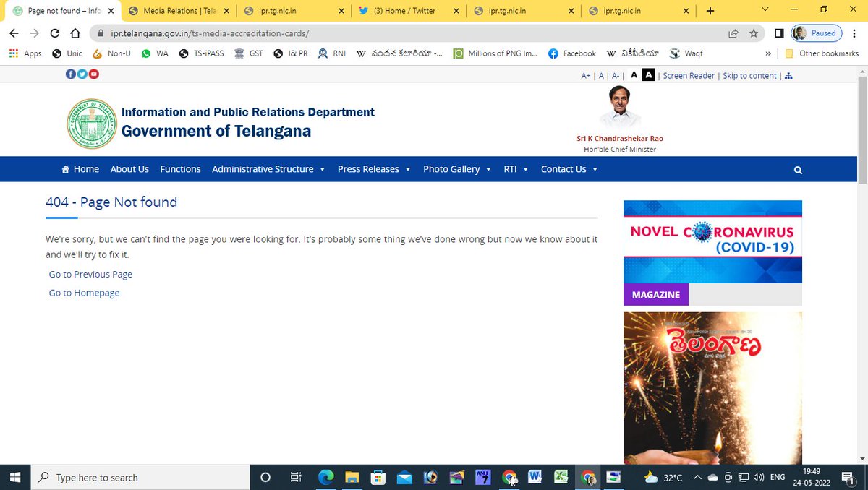Open File Explorer from the taskbar
868x490 pixels.
pos(352,477)
